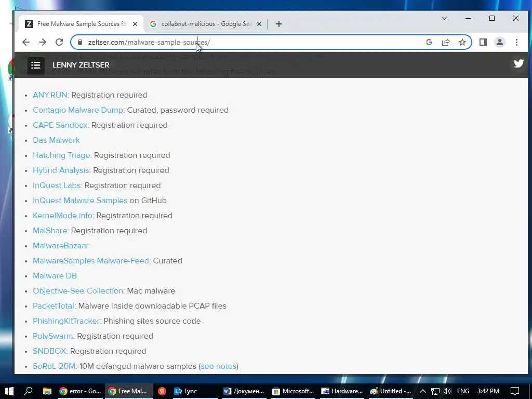Open the Hardware... taskbar window
The width and height of the screenshot is (532, 399).
342,391
